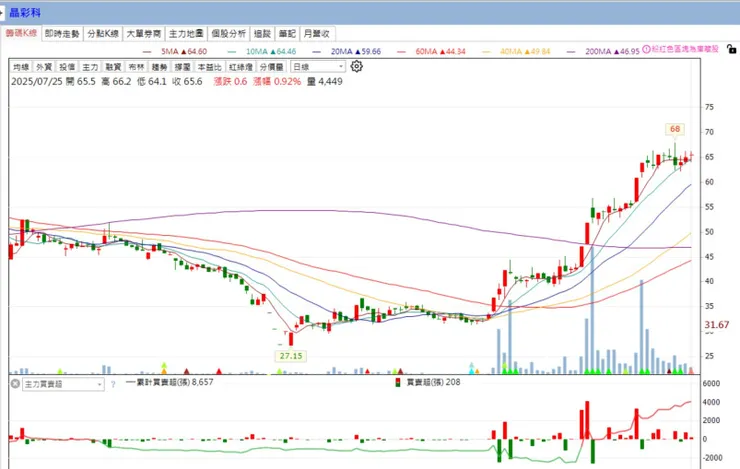This screenshot has height=469, width=740.
Task: Click the 買賣超(張) 208 legend
Action: 433,382
